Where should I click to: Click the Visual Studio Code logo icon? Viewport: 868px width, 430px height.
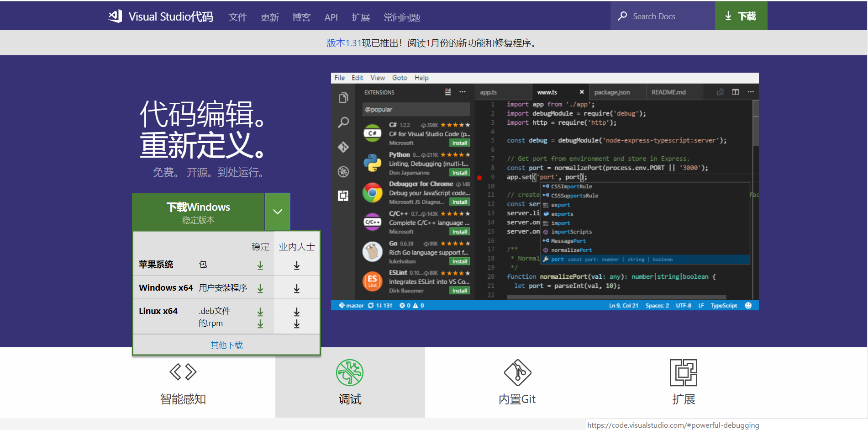tap(115, 16)
